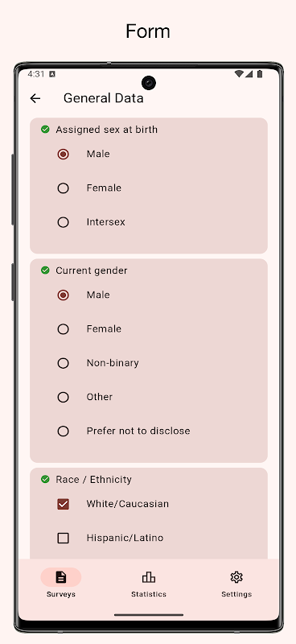The image size is (296, 644).
Task: Choose Prefer not to disclose option
Action: coord(63,431)
